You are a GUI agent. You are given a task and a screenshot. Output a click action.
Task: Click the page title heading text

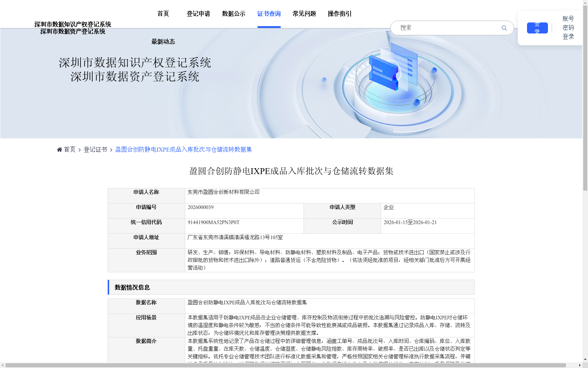coord(291,171)
